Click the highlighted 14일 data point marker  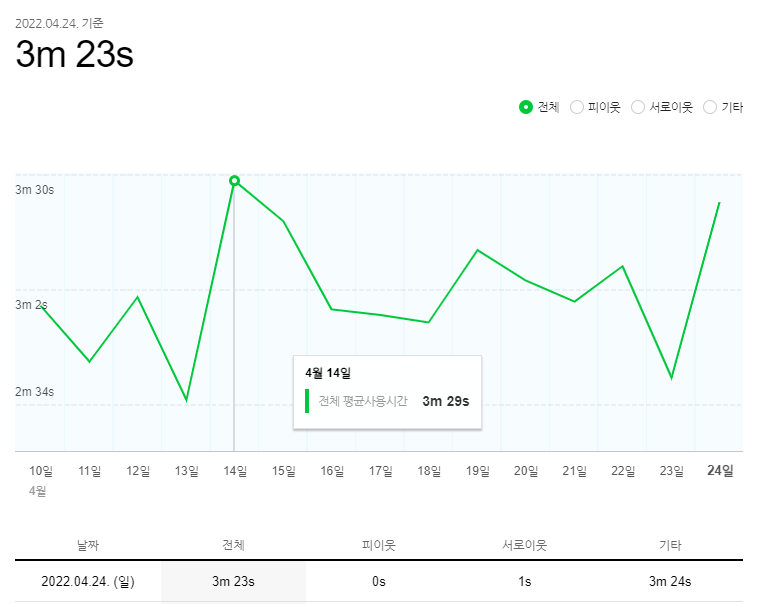[x=235, y=181]
